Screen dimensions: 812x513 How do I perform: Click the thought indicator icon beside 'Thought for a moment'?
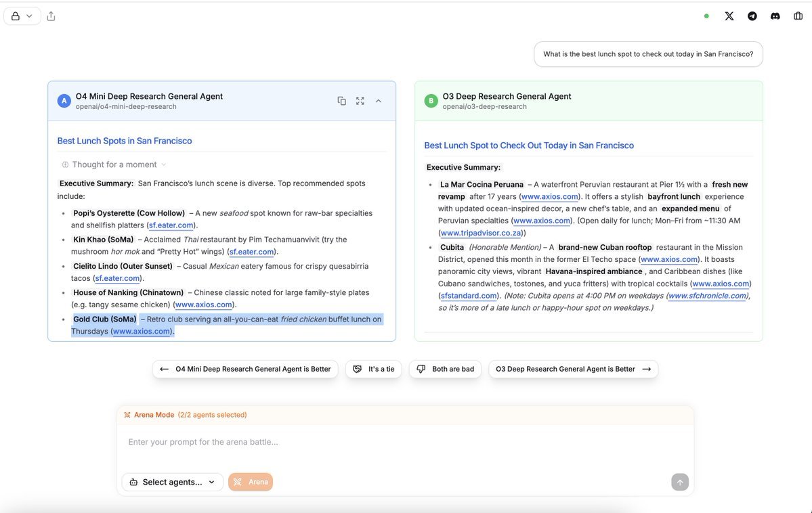coord(65,164)
